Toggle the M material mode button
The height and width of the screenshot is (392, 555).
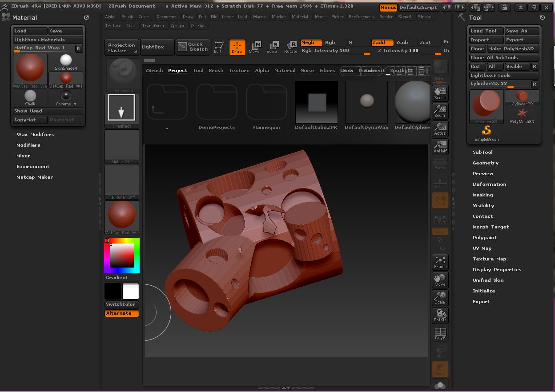(x=358, y=43)
